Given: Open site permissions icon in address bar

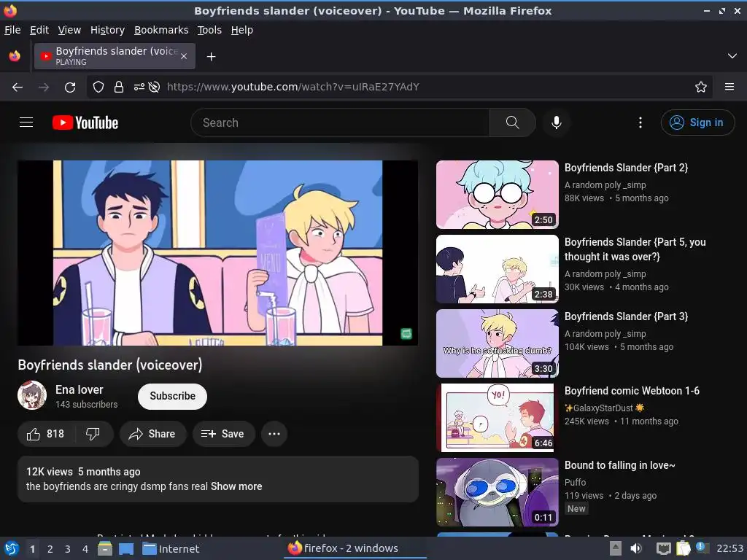Looking at the screenshot, I should (x=139, y=87).
